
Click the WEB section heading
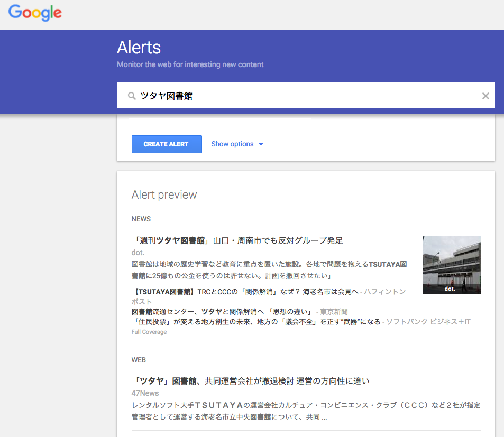click(139, 360)
